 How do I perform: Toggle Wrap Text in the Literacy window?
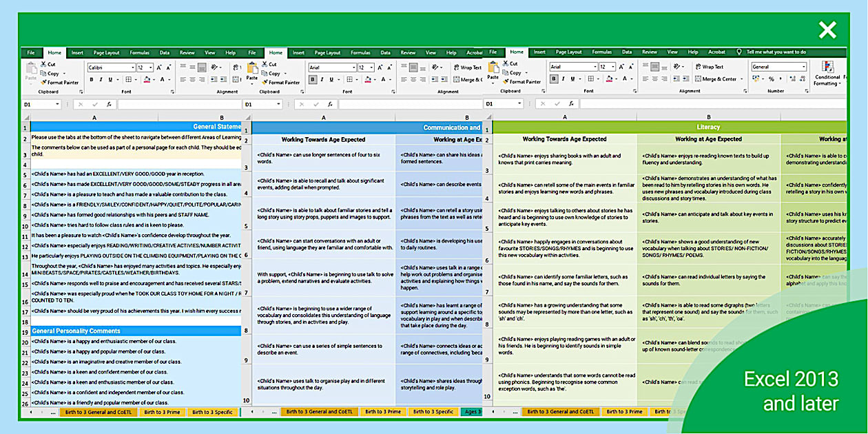[x=708, y=68]
